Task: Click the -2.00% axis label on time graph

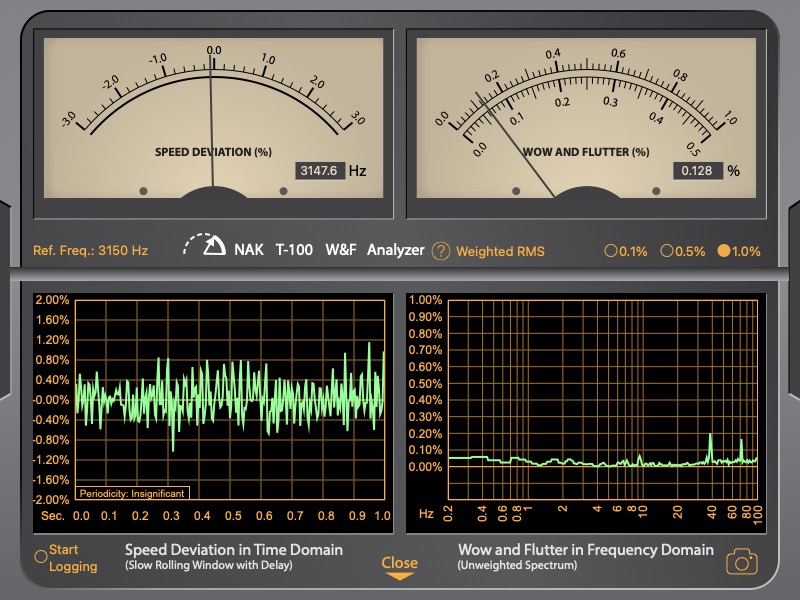Action: coord(51,499)
